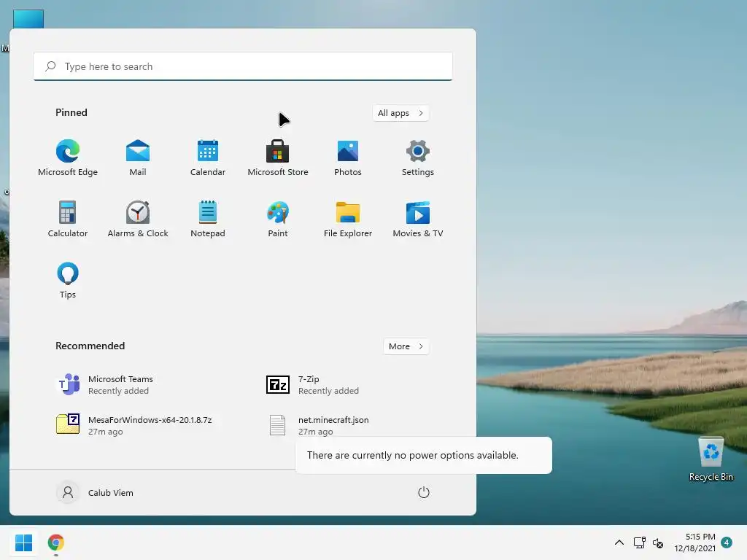The image size is (747, 560).
Task: Launch Paint
Action: (x=278, y=219)
